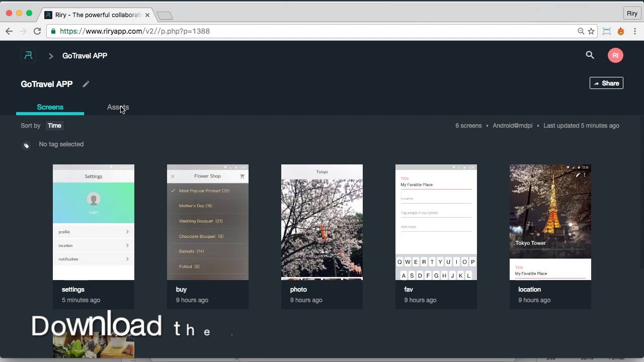Click the Riry profile button in Chrome
The image size is (644, 362).
click(x=632, y=14)
